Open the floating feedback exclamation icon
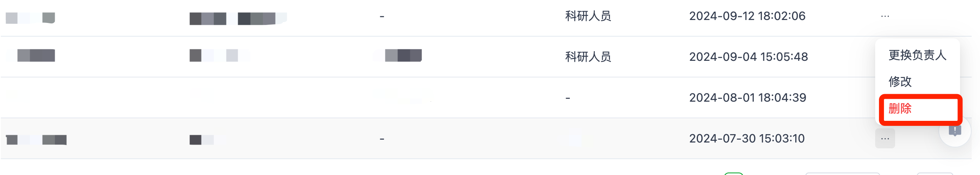 pyautogui.click(x=955, y=131)
